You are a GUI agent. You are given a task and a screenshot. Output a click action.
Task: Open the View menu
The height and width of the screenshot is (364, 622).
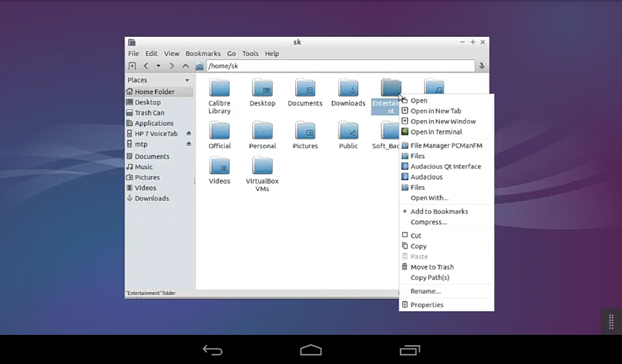[172, 53]
